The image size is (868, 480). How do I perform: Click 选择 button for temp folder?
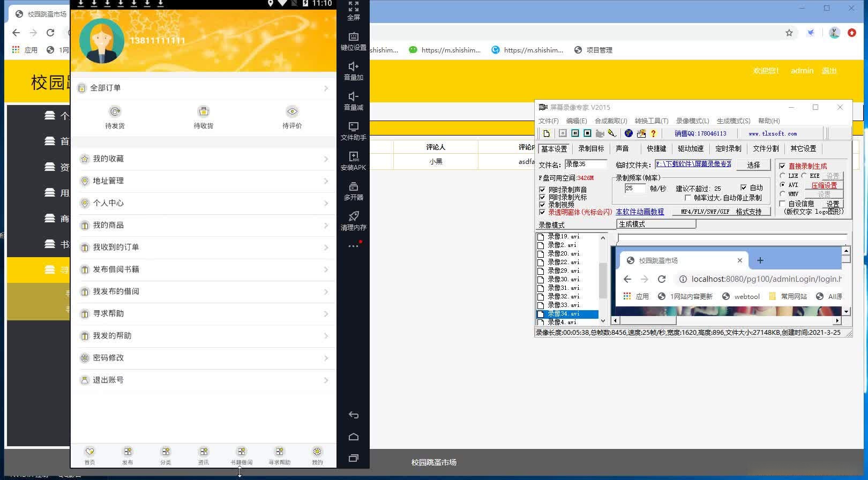coord(753,165)
